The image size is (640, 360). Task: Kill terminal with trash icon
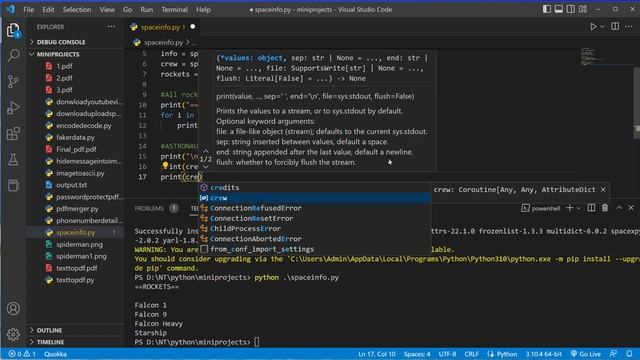605,208
